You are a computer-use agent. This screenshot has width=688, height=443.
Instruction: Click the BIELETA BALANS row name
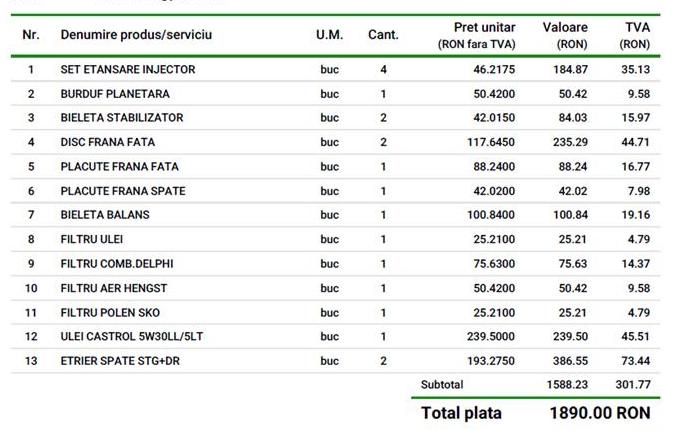[104, 215]
